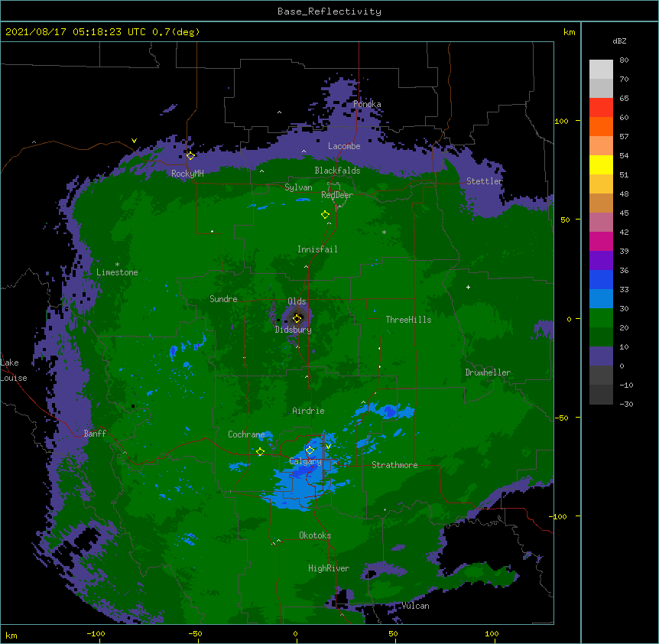Click the Drumheller label
This screenshot has width=659, height=644.
(488, 372)
